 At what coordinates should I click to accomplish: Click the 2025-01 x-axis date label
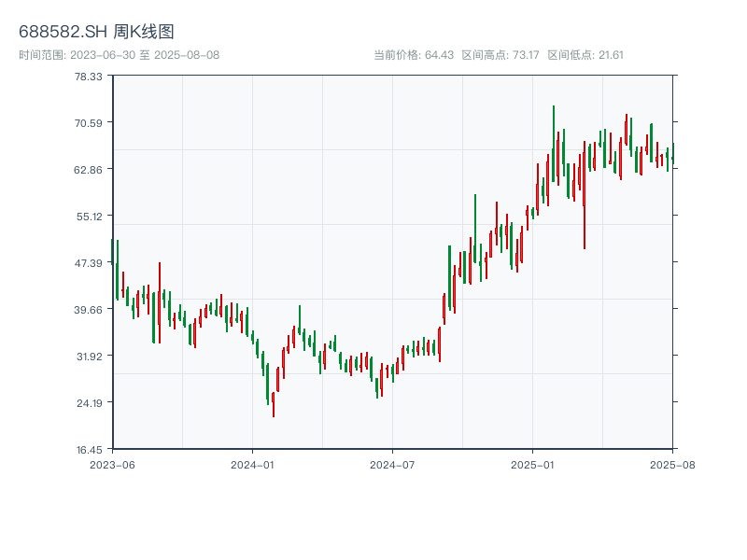click(532, 464)
